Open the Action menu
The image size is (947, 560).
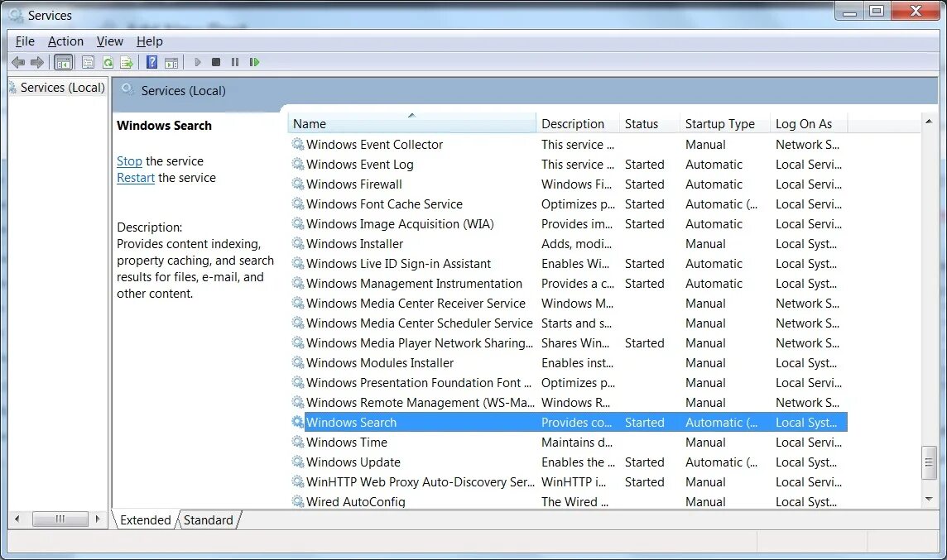pos(66,41)
